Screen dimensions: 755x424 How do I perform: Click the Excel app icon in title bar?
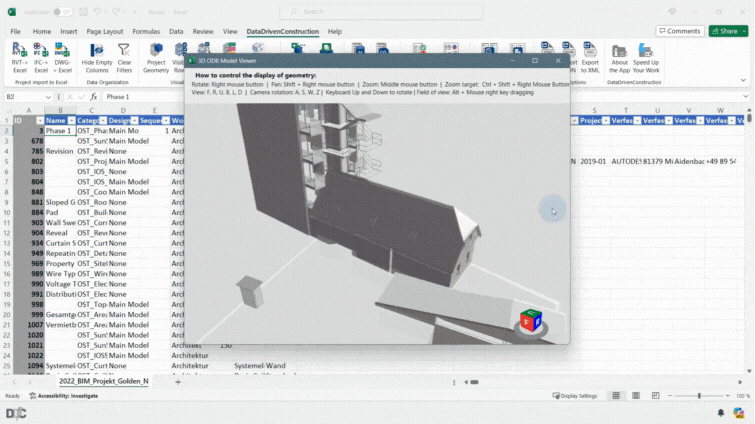tap(12, 12)
